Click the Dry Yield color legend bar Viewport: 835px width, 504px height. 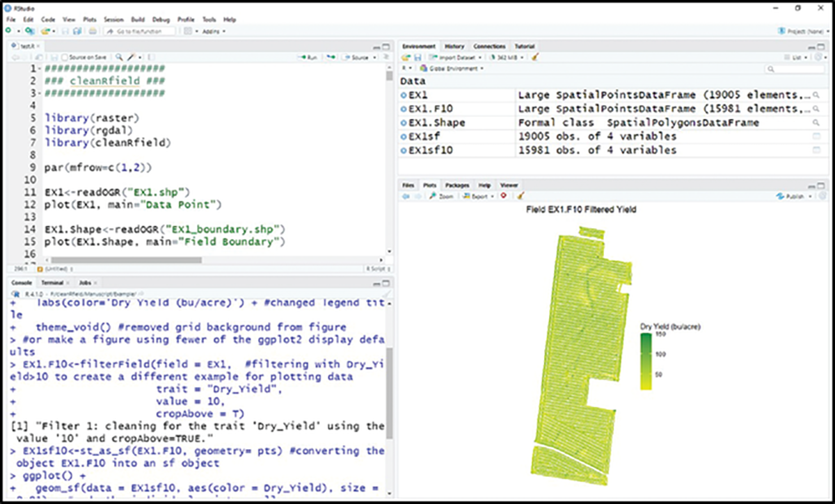(645, 361)
